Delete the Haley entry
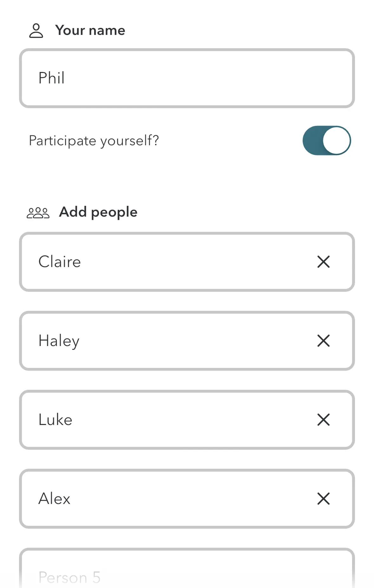 [323, 341]
